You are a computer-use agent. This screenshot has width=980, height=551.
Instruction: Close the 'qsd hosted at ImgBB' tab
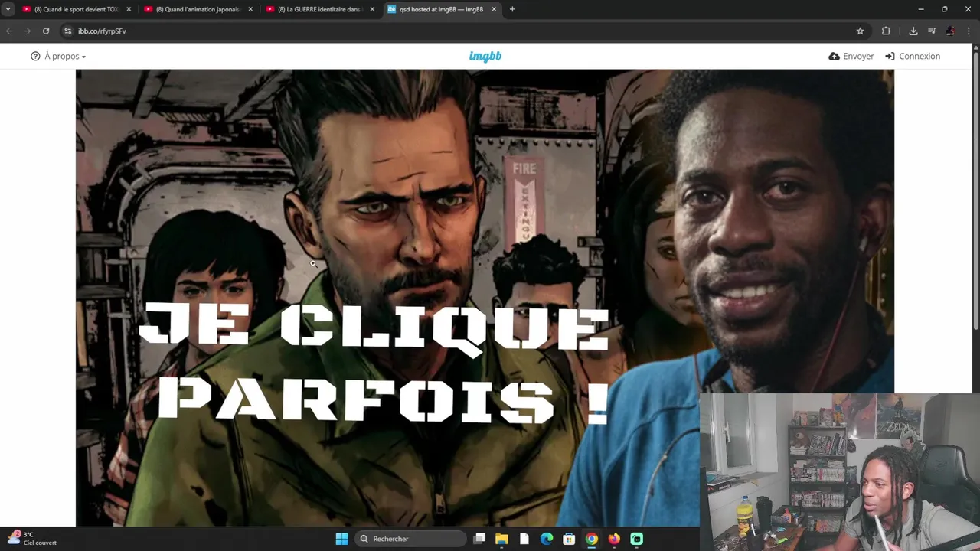tap(494, 9)
